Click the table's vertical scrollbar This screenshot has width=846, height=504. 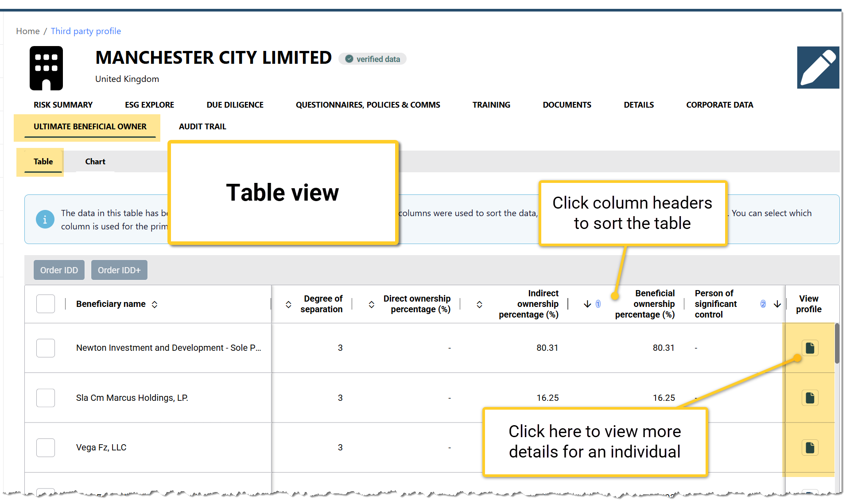(837, 344)
